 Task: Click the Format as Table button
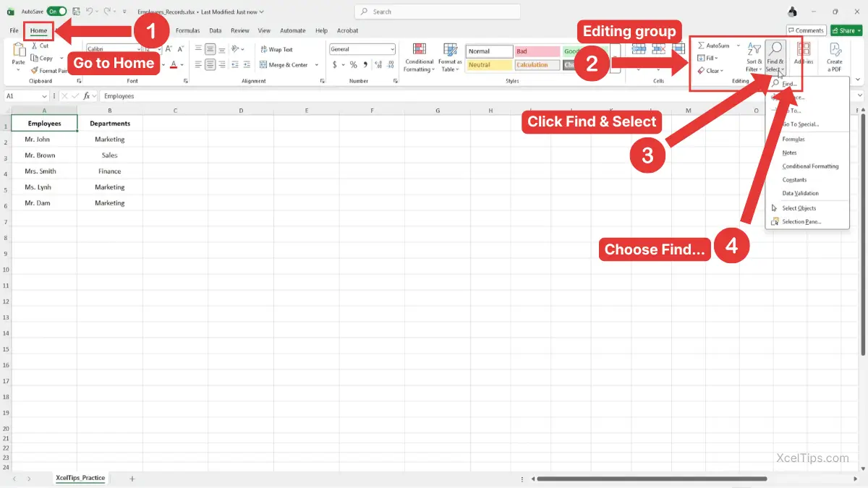click(x=450, y=58)
